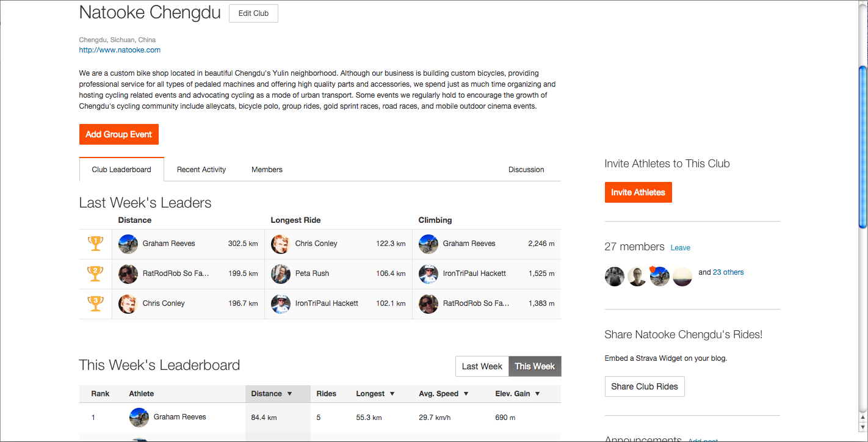868x442 pixels.
Task: Toggle leaderboard to This Week
Action: tap(535, 366)
